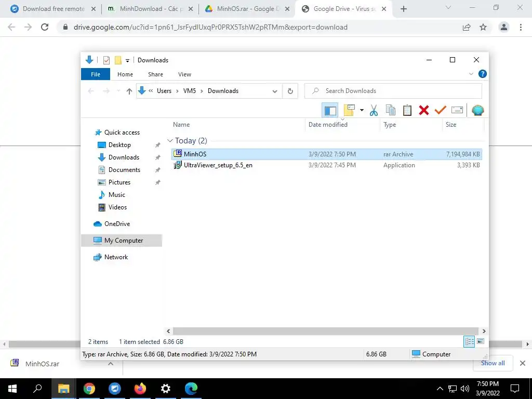Open Firefox from the taskbar
Viewport: 532px width, 399px height.
click(140, 389)
